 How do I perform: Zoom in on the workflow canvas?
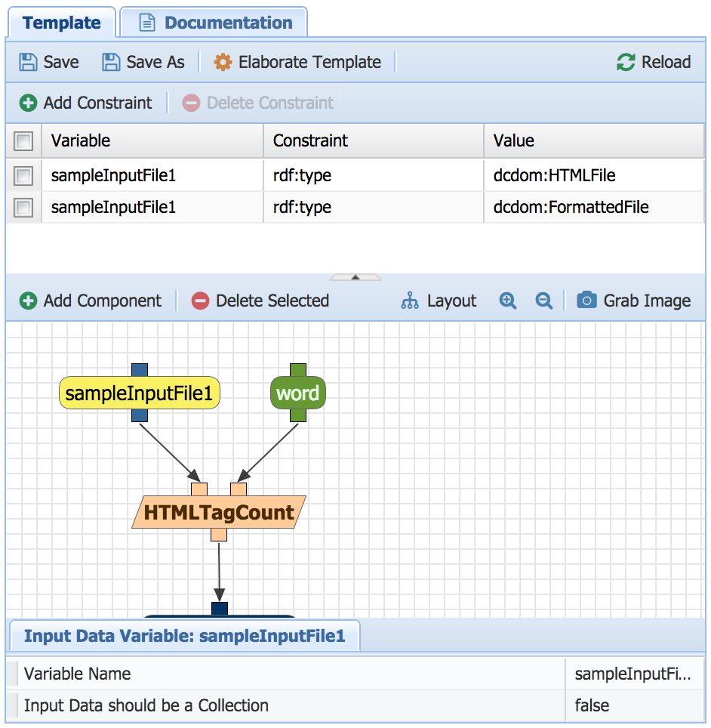click(508, 301)
